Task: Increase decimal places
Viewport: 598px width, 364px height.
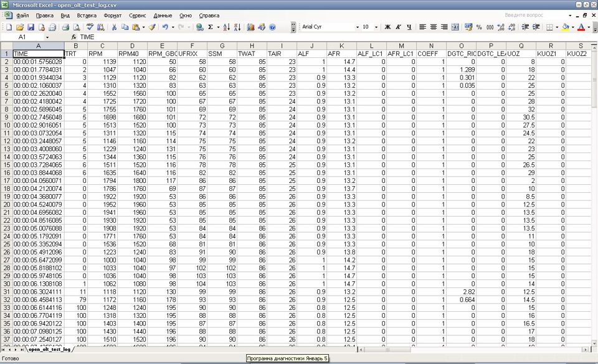Action: [x=501, y=27]
